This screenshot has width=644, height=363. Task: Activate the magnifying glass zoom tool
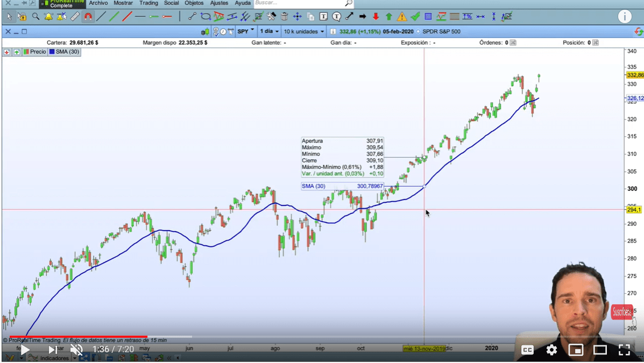tap(36, 17)
